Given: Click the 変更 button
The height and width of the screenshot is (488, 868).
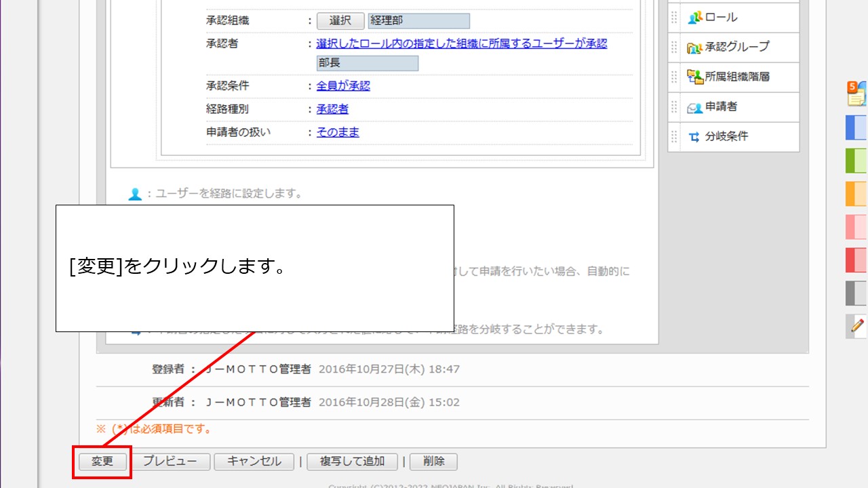Looking at the screenshot, I should tap(102, 462).
